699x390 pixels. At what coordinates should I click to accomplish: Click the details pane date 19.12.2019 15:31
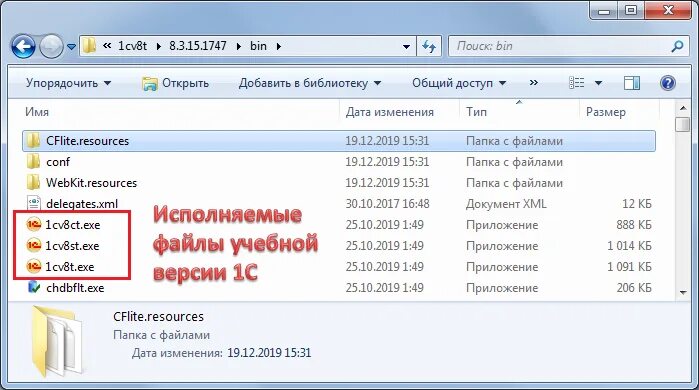pos(269,353)
